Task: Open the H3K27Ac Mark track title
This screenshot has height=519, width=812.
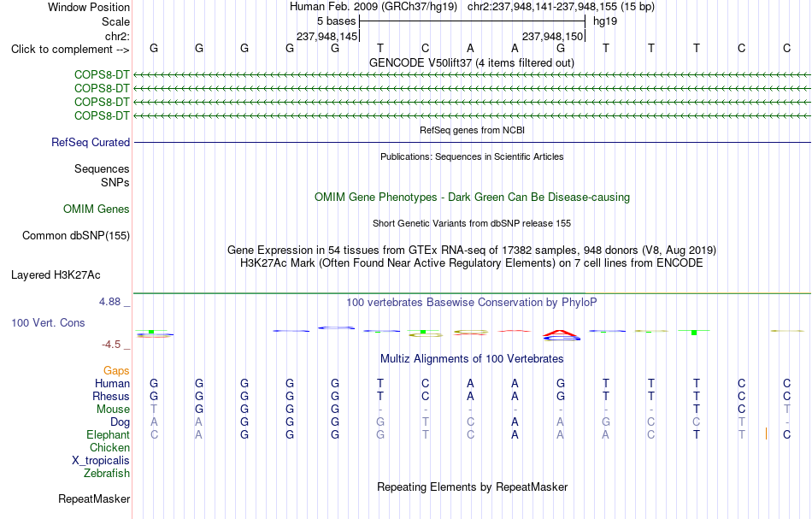Action: coord(472,263)
